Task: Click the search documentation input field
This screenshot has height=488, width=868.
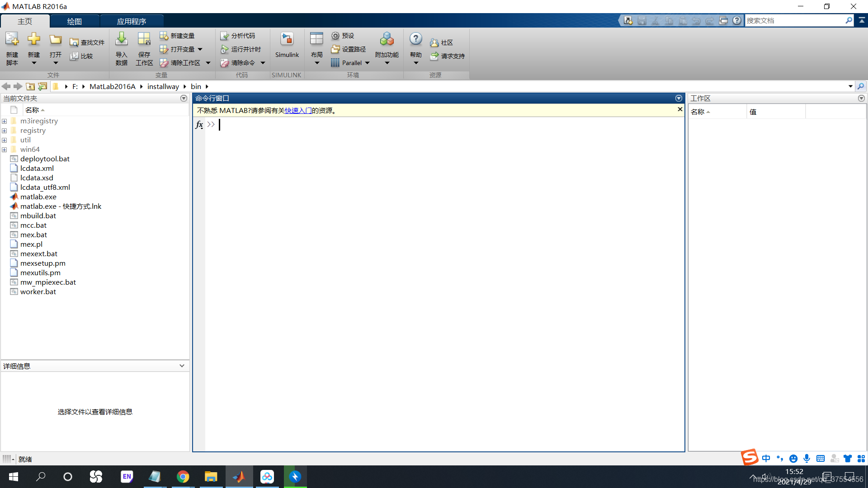Action: (795, 21)
